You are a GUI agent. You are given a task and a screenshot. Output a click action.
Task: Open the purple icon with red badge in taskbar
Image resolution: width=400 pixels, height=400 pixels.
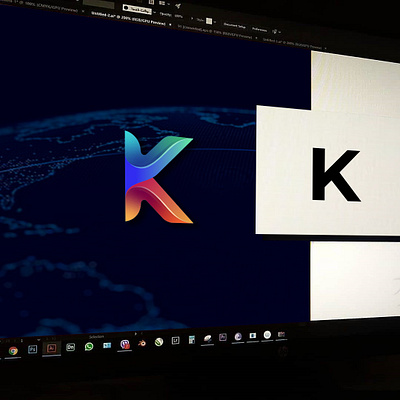pyautogui.click(x=125, y=344)
